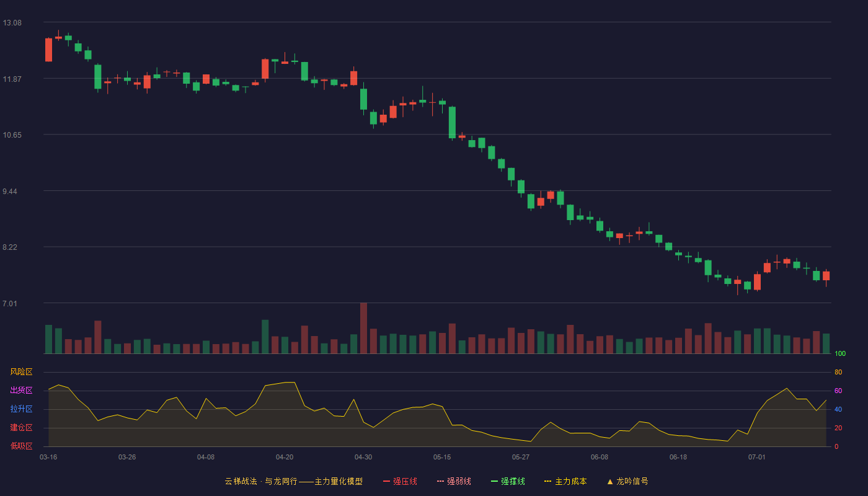Click the blue 40 indicator axis value
The image size is (868, 496).
[x=838, y=409]
